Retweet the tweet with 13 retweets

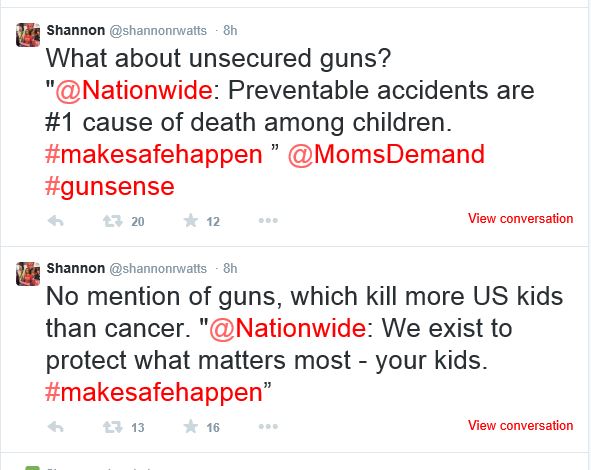click(112, 427)
